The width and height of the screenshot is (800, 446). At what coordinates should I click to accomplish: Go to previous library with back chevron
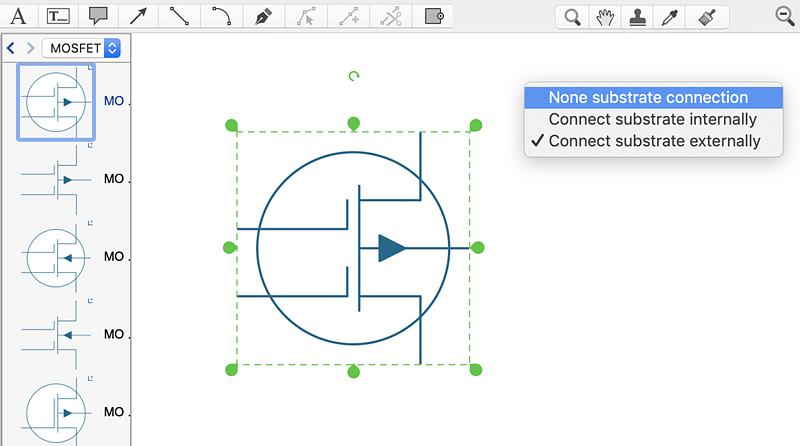pos(11,48)
